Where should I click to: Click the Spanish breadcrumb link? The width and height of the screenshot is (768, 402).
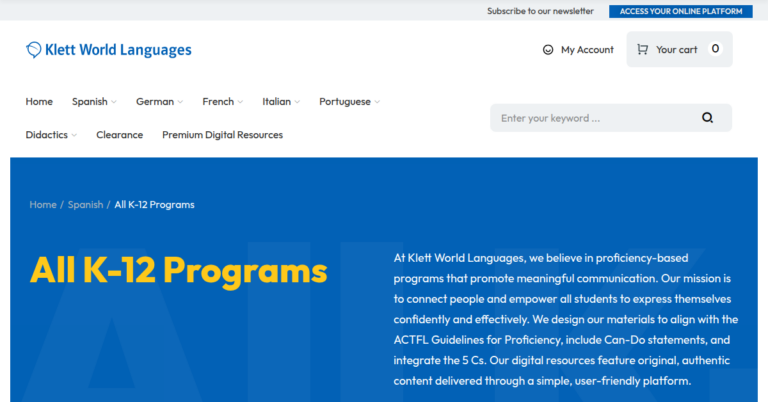coord(86,205)
